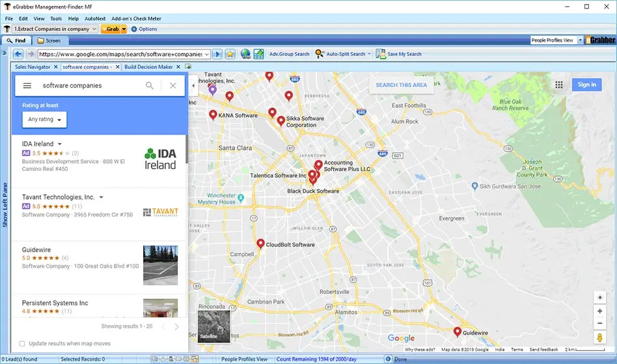Open Add-on's Check Meter menu

pos(136,18)
